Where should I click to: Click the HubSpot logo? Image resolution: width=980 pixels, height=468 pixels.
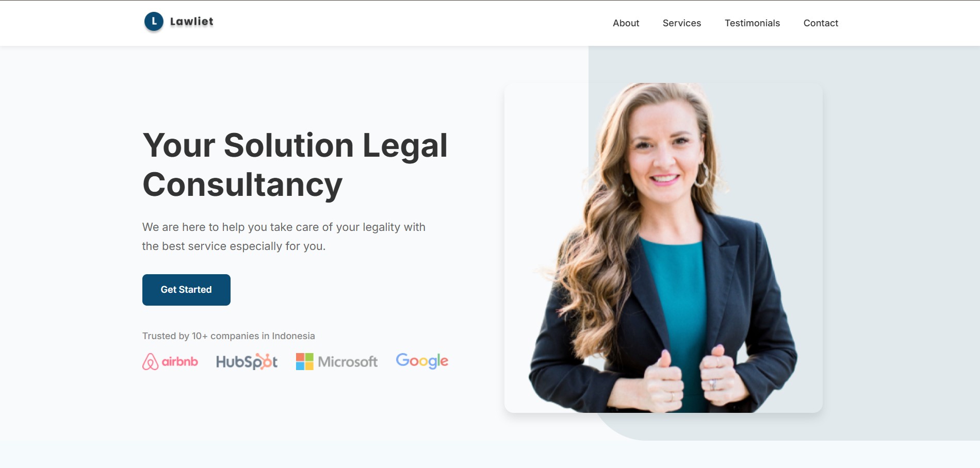point(247,362)
